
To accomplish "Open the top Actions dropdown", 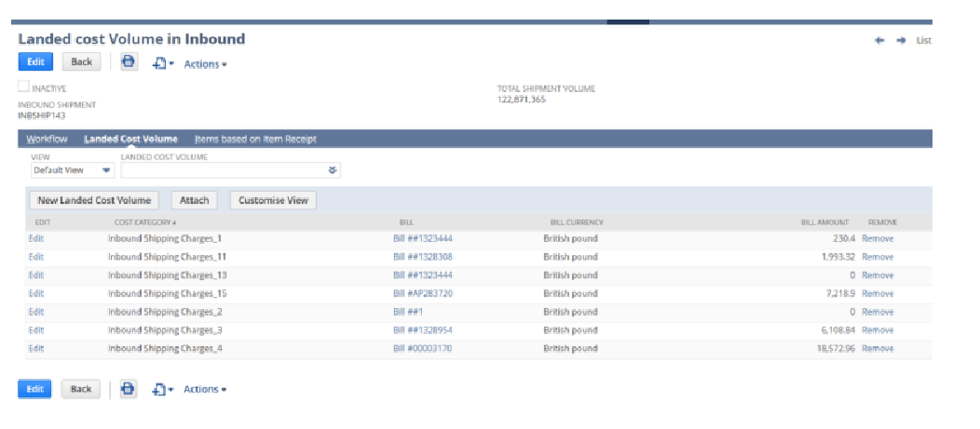I will point(205,64).
